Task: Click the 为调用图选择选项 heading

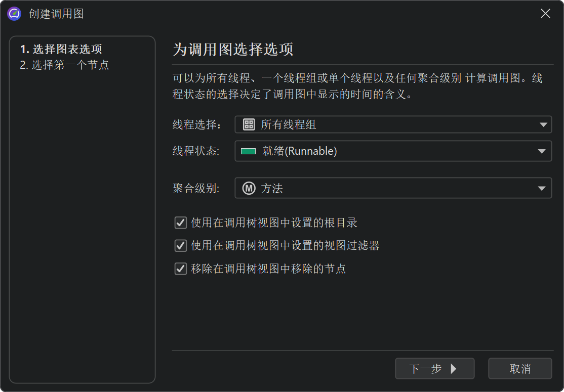Action: pos(233,50)
